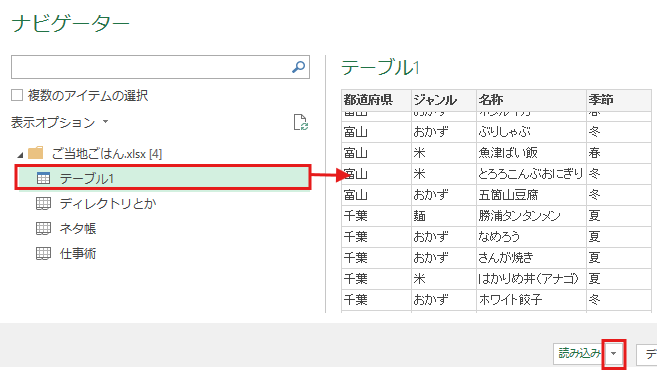This screenshot has width=657, height=370.
Task: Open the 表示オプション dropdown
Action: click(59, 122)
